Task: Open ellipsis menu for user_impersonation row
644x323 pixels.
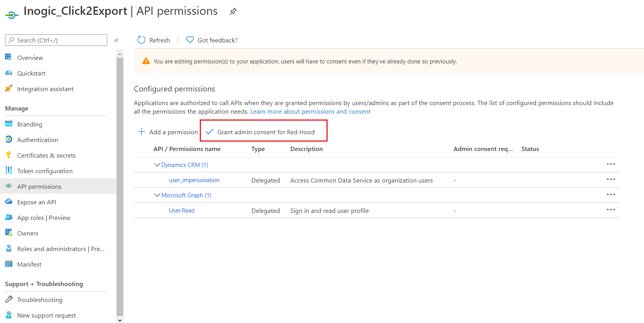Action: [x=611, y=179]
